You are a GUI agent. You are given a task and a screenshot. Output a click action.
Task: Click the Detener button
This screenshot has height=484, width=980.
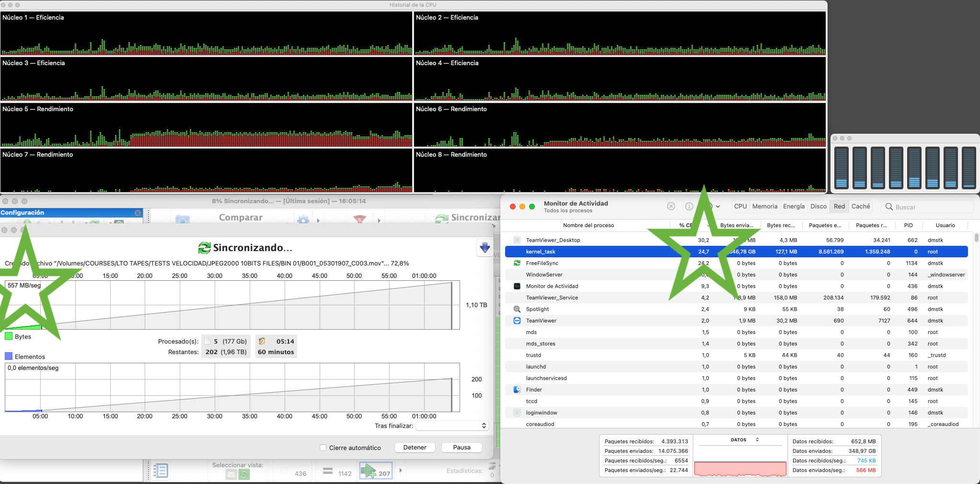coord(415,447)
